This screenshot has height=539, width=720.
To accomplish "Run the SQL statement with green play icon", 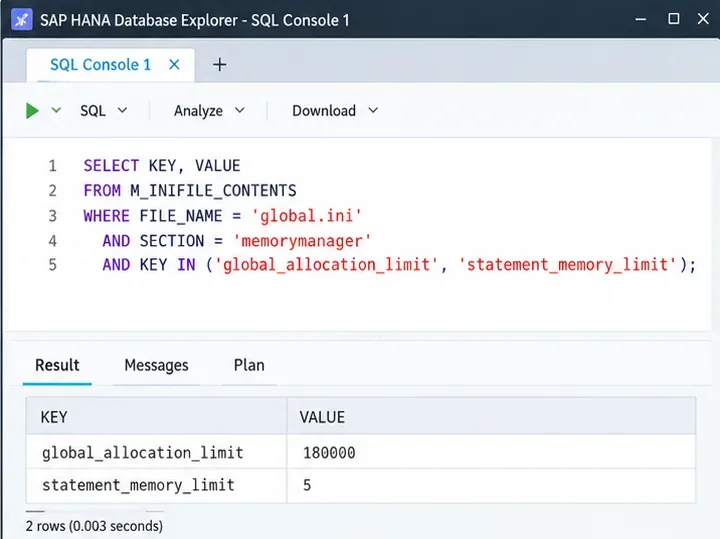I will 32,111.
